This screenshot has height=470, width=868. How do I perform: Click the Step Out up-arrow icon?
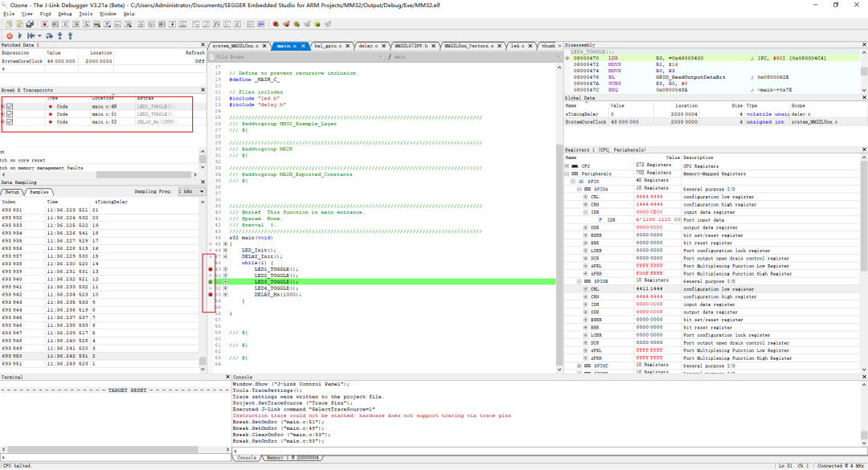click(70, 36)
